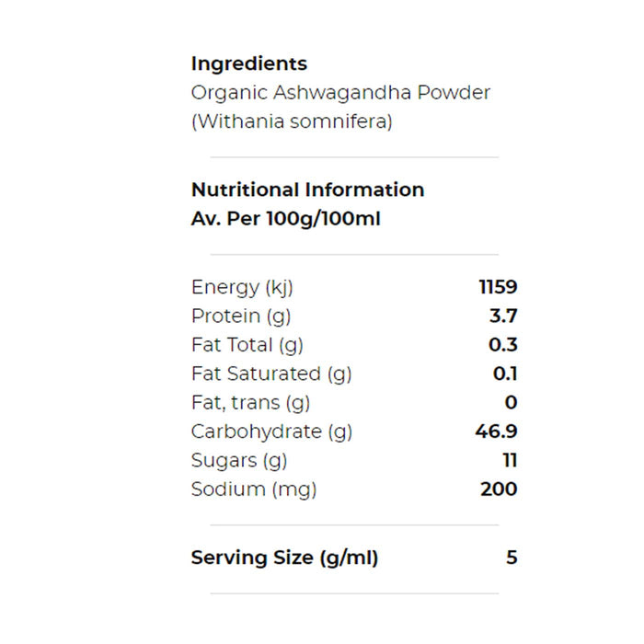Click the Sugars (g) label
This screenshot has height=644, width=644.
click(239, 460)
